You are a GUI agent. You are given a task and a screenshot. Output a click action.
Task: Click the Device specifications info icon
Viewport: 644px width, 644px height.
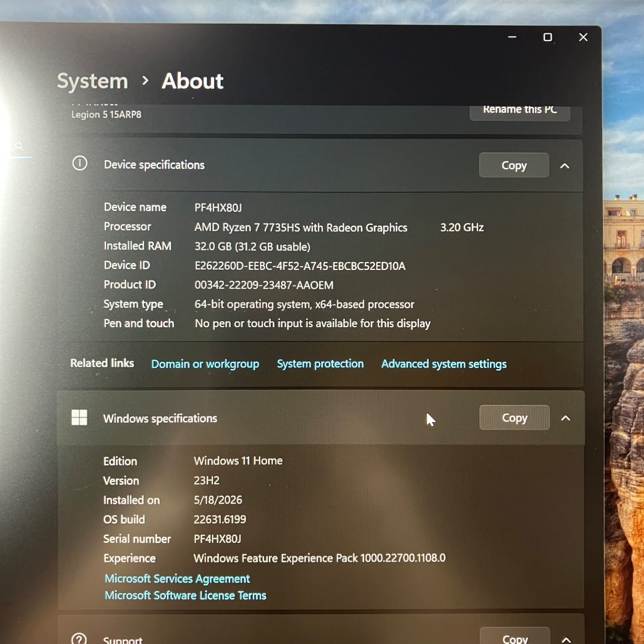[x=80, y=164]
